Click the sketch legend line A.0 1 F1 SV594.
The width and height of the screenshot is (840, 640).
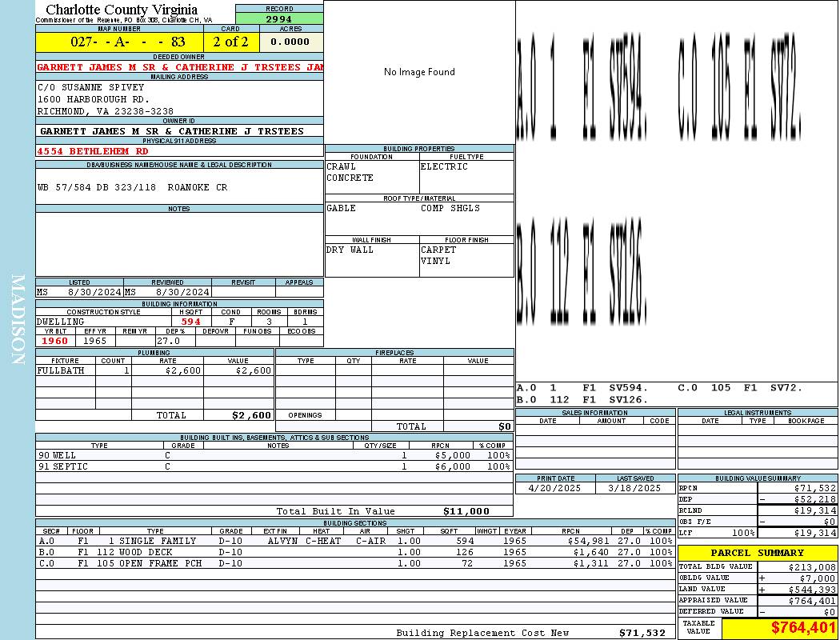583,388
